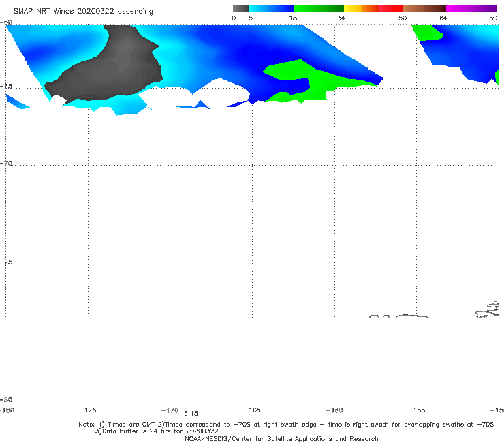
Task: Click the color bar label '50'
Action: coord(403,18)
